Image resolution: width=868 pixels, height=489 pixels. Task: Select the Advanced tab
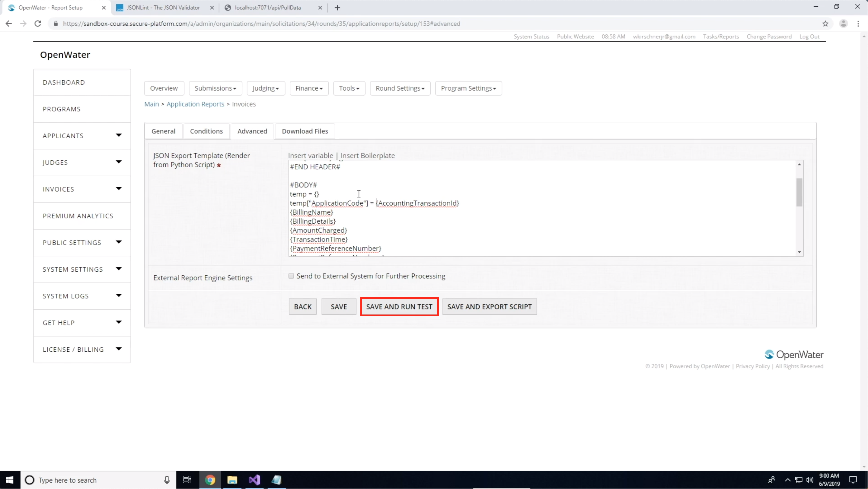pos(252,131)
